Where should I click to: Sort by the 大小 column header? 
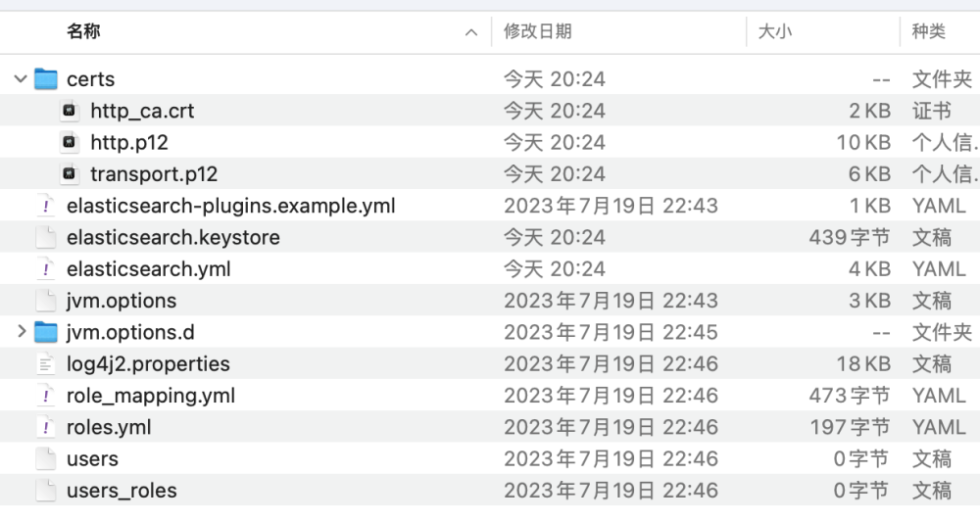pos(774,31)
